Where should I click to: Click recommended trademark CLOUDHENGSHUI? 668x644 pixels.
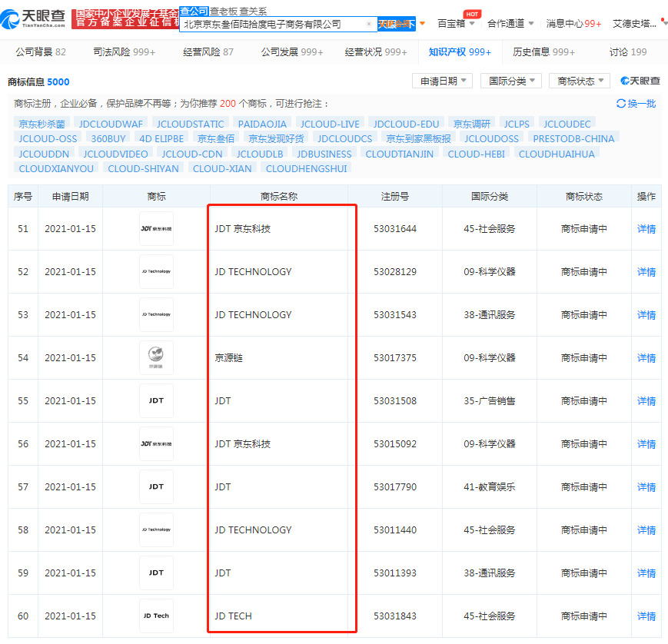click(306, 168)
